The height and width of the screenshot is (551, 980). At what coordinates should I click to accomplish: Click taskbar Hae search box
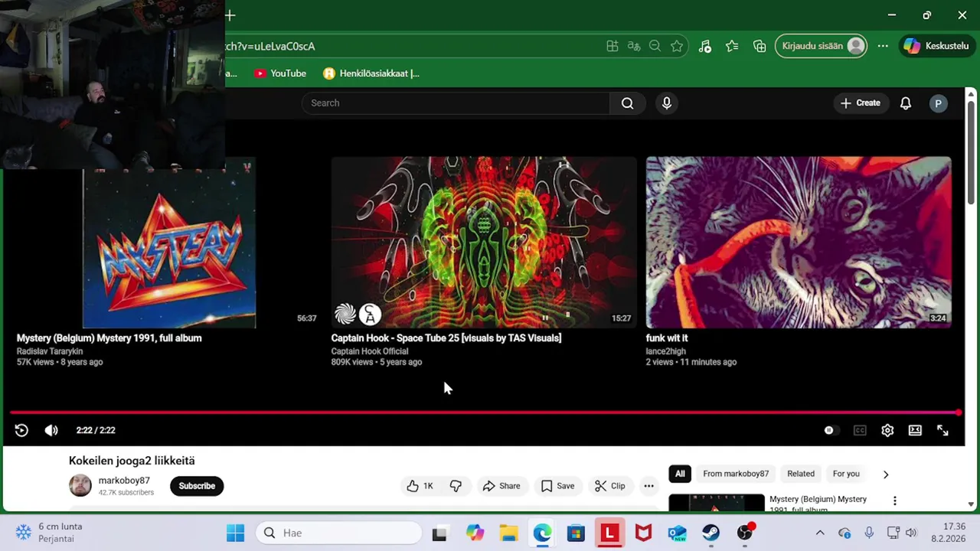click(338, 533)
